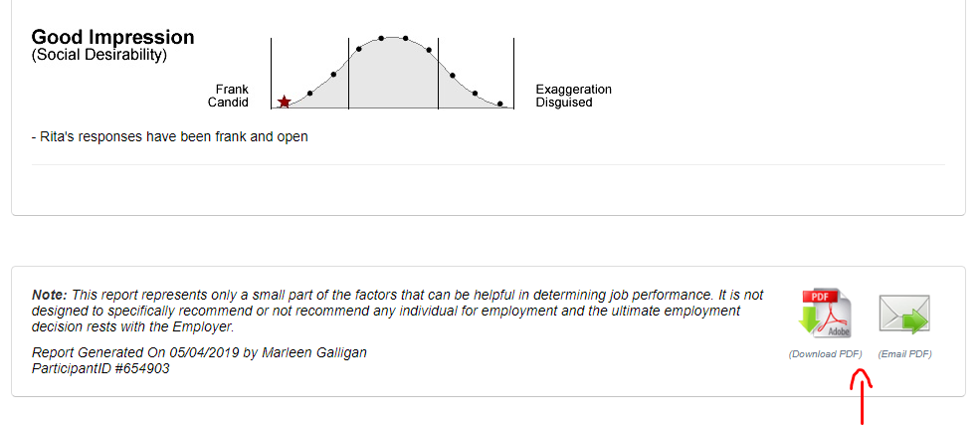The height and width of the screenshot is (425, 980).
Task: Click the Good Impression heading
Action: pyautogui.click(x=113, y=37)
